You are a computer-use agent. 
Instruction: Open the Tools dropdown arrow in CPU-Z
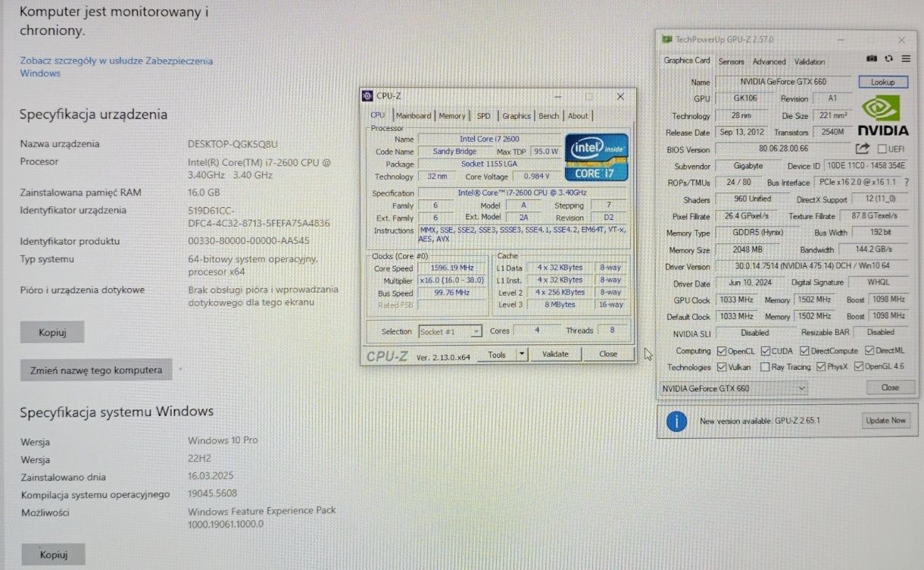point(521,354)
